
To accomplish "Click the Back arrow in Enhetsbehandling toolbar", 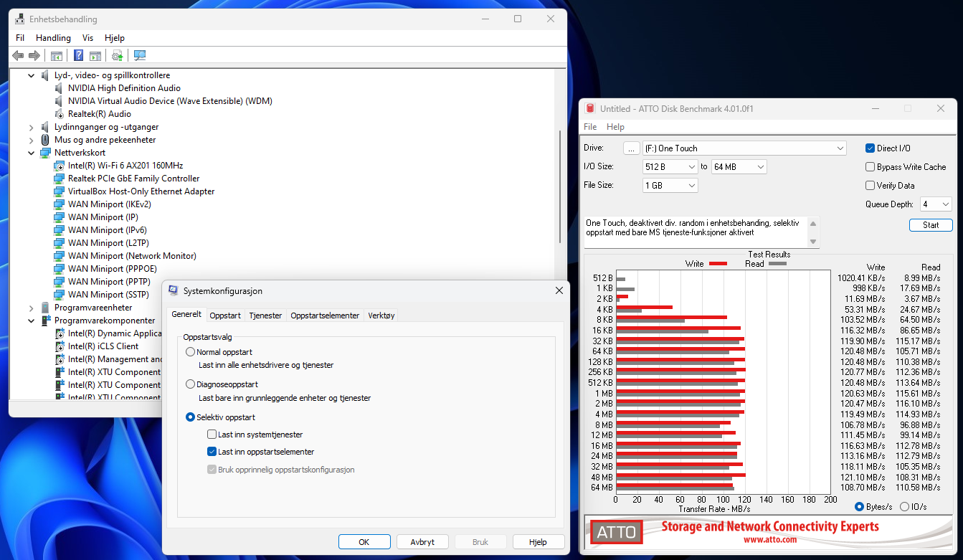I will (18, 55).
